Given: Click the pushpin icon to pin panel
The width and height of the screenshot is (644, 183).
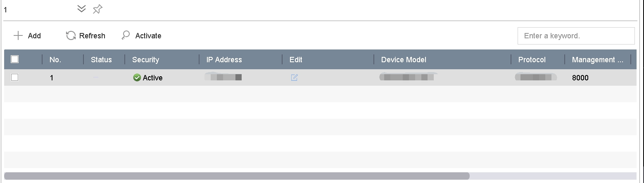Looking at the screenshot, I should 97,9.
